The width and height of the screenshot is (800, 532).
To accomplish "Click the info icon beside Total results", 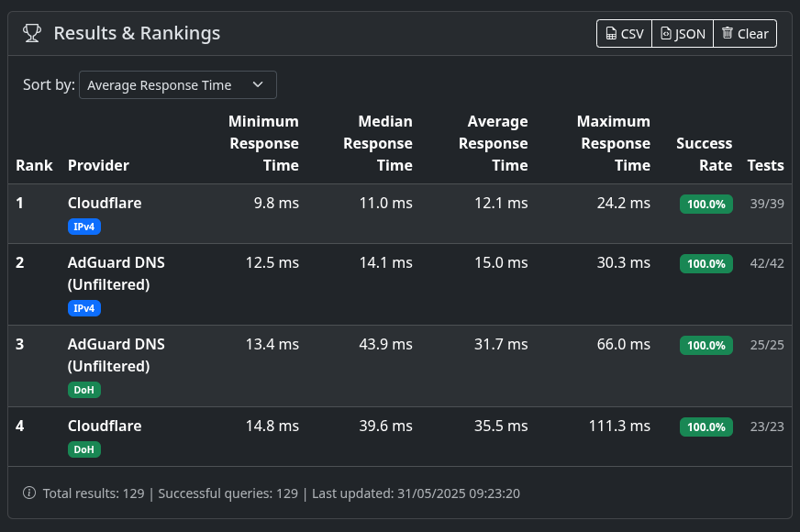I will [29, 493].
